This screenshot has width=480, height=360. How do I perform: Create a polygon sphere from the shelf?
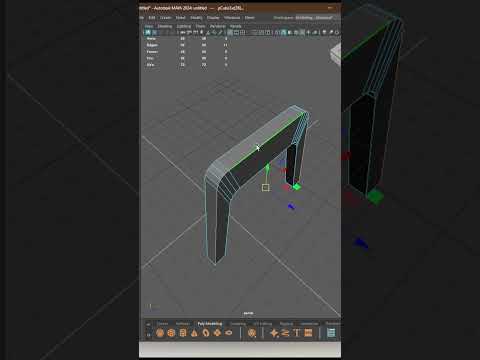tap(160, 333)
